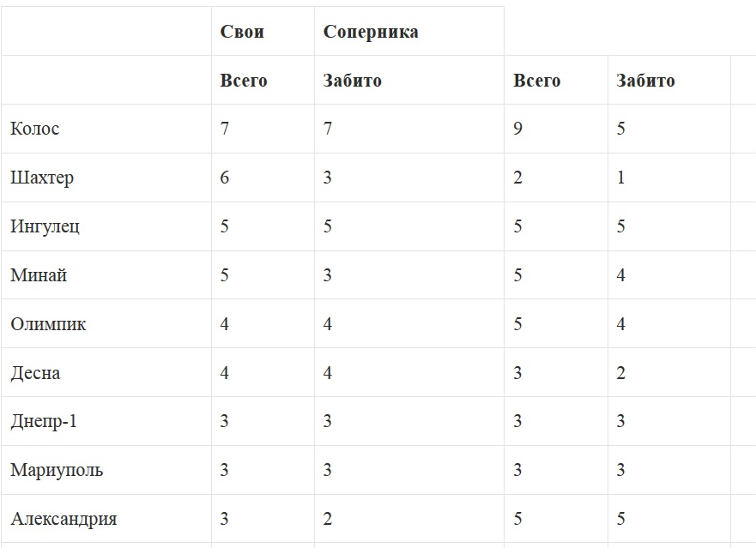Select the value 3 in Минай row

pyautogui.click(x=328, y=276)
